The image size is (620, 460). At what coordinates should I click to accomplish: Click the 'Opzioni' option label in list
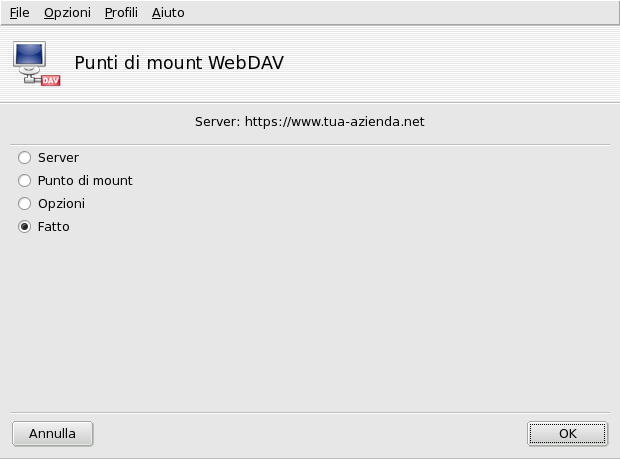coord(61,204)
